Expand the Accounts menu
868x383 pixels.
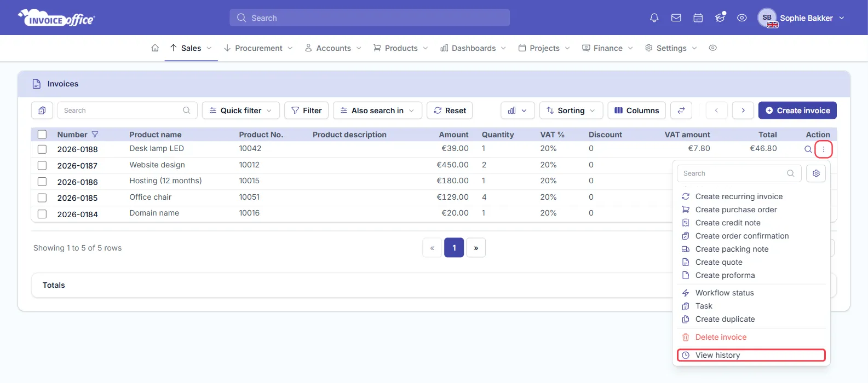click(333, 48)
